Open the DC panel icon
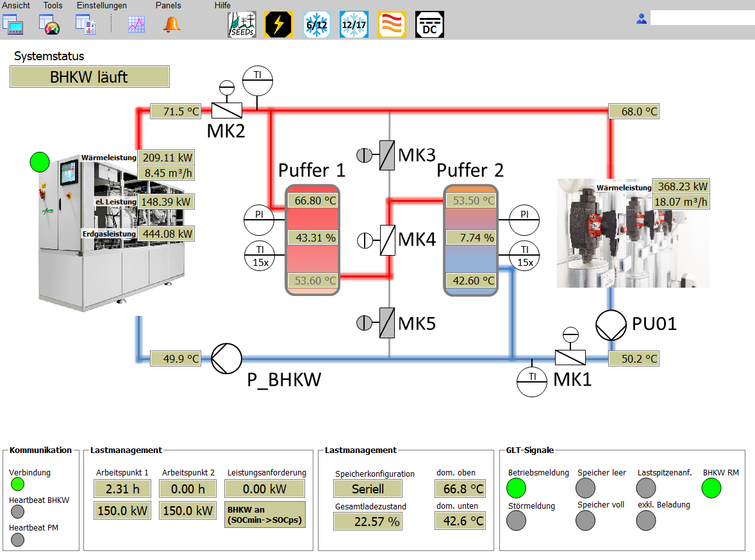Image resolution: width=755 pixels, height=560 pixels. [429, 24]
